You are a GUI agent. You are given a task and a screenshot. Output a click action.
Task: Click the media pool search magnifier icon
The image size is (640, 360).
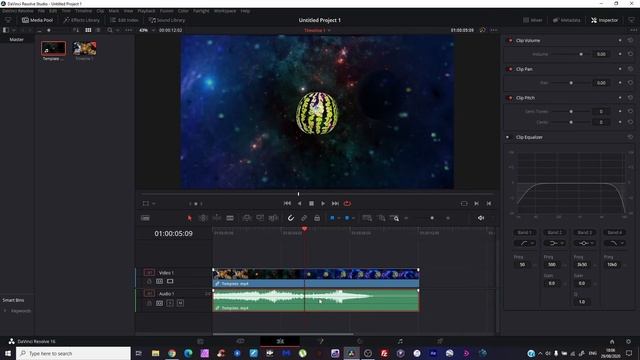tap(110, 30)
